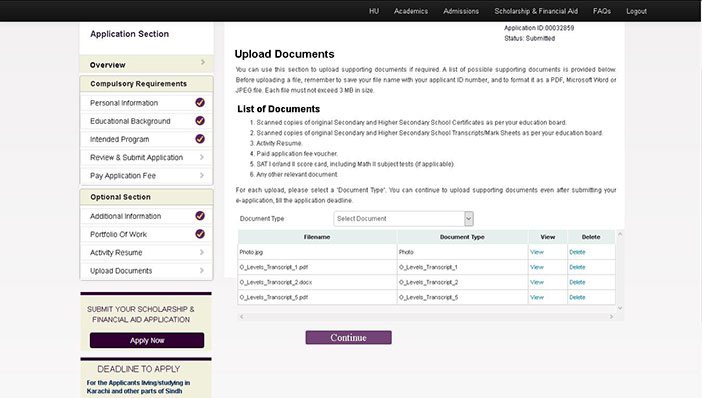The height and width of the screenshot is (398, 702).
Task: Click Apply Now for scholarship application
Action: coord(147,340)
